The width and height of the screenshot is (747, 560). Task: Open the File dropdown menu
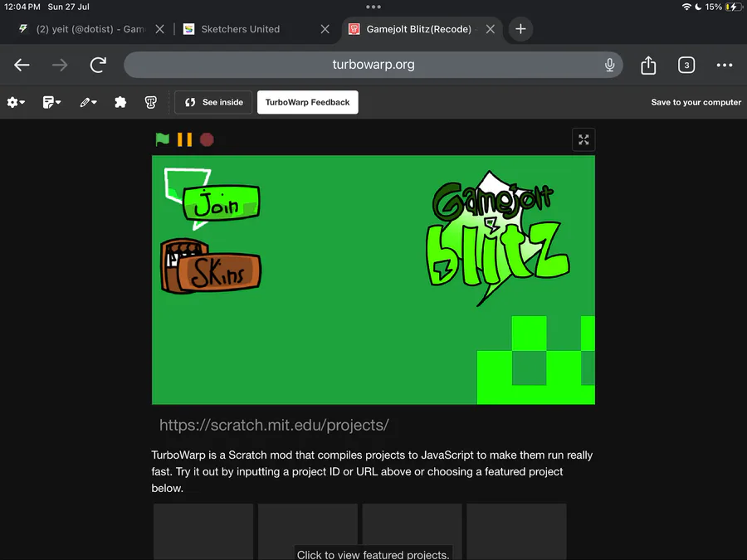pos(51,102)
